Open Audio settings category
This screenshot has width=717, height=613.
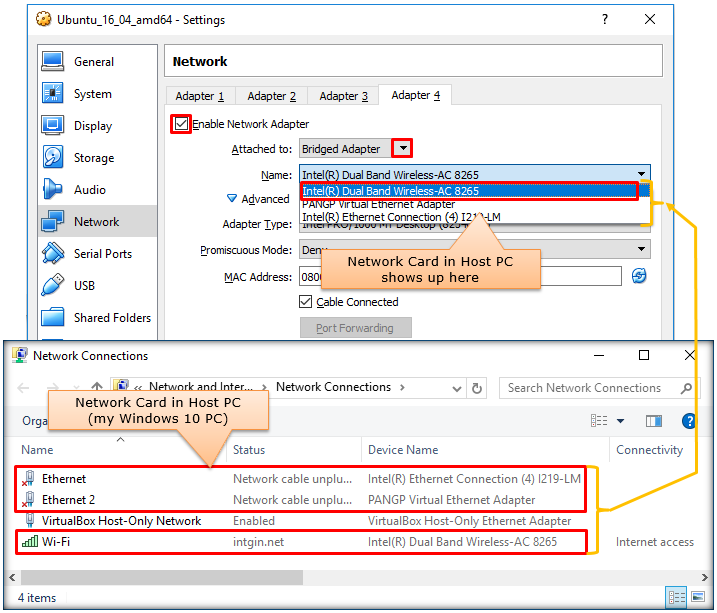pyautogui.click(x=97, y=190)
